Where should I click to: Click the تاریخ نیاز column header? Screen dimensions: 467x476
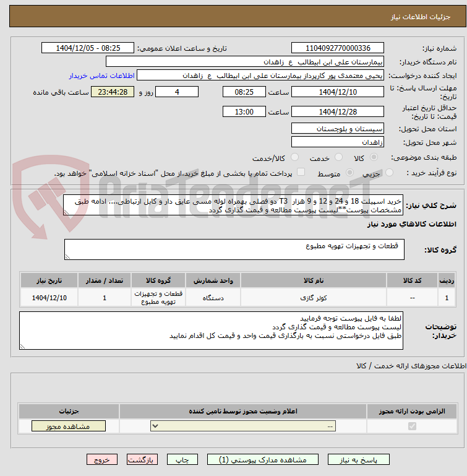pyautogui.click(x=49, y=280)
